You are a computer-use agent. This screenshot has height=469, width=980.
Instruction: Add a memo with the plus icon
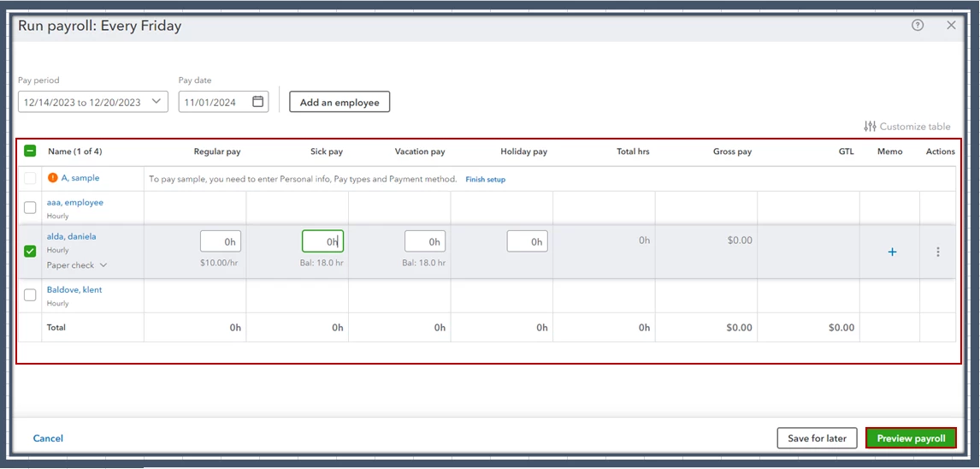(x=893, y=252)
